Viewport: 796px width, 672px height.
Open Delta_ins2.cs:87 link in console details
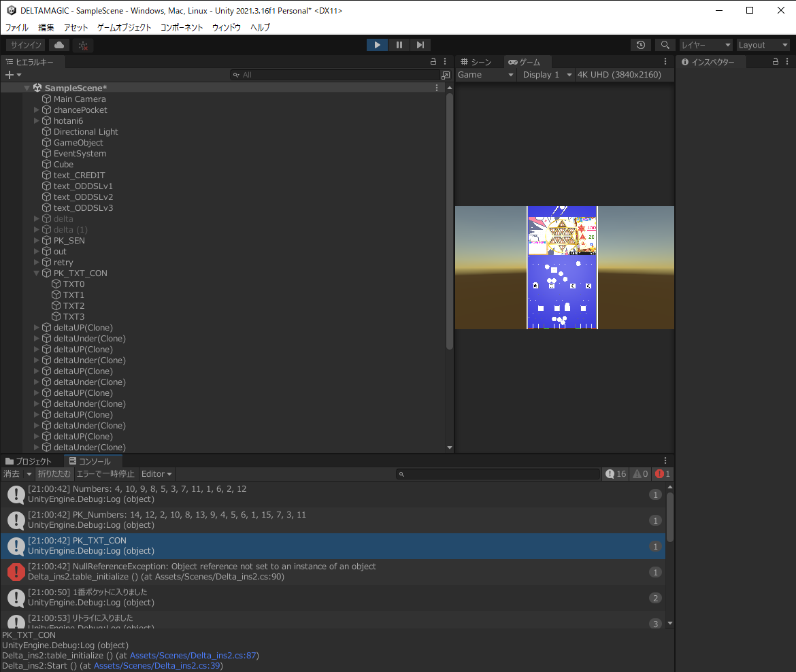(x=193, y=655)
